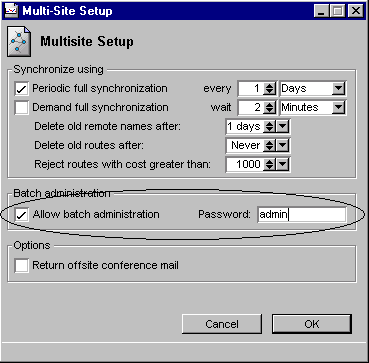The height and width of the screenshot is (363, 369).
Task: Click the spinner beside 1 days value
Action: 269,127
